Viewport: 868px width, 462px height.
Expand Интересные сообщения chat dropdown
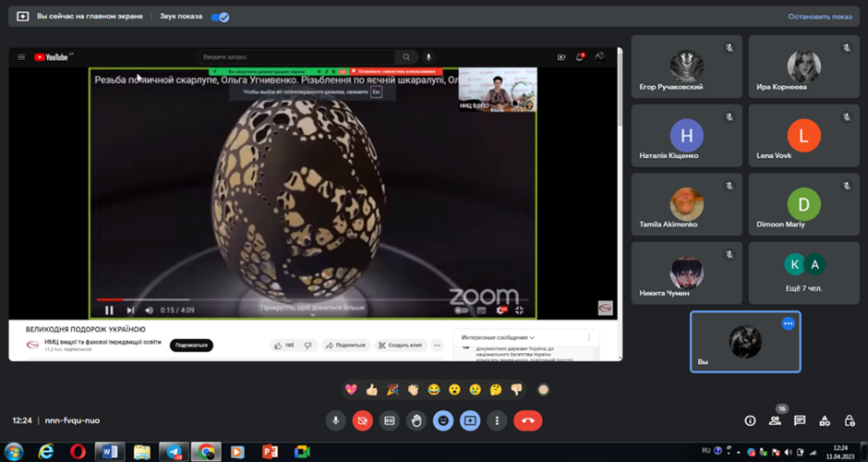(499, 337)
